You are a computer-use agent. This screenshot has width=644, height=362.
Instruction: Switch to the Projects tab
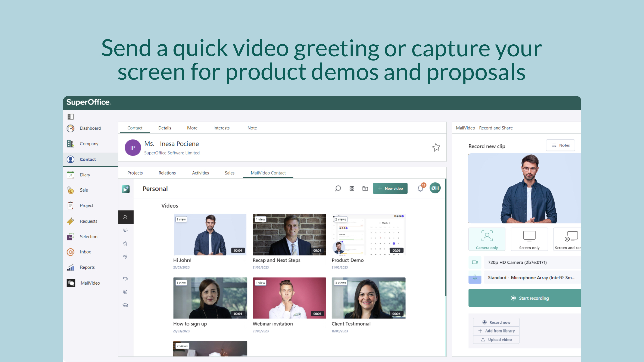tap(135, 173)
